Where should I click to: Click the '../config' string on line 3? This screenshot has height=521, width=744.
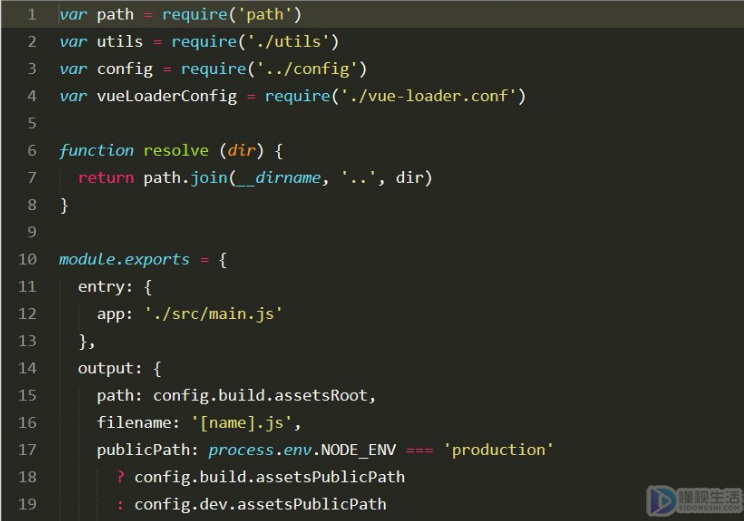pyautogui.click(x=307, y=69)
